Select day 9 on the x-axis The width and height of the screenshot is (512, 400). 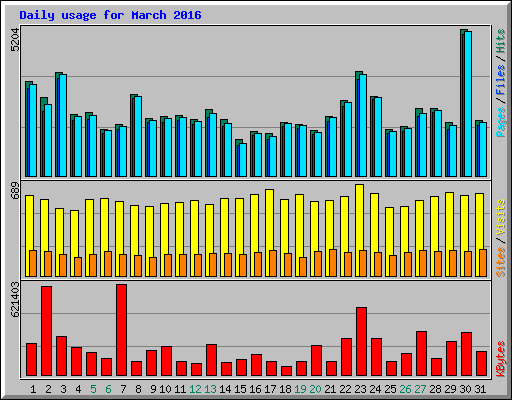point(153,389)
